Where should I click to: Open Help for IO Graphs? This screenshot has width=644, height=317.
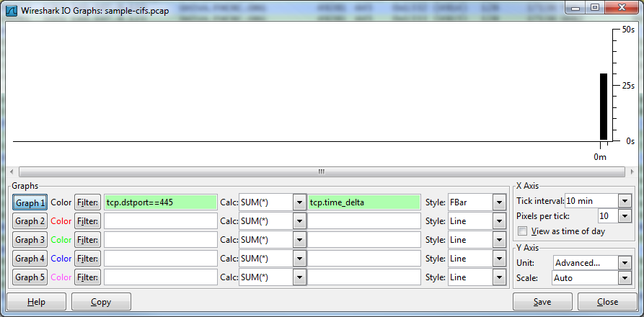click(36, 302)
